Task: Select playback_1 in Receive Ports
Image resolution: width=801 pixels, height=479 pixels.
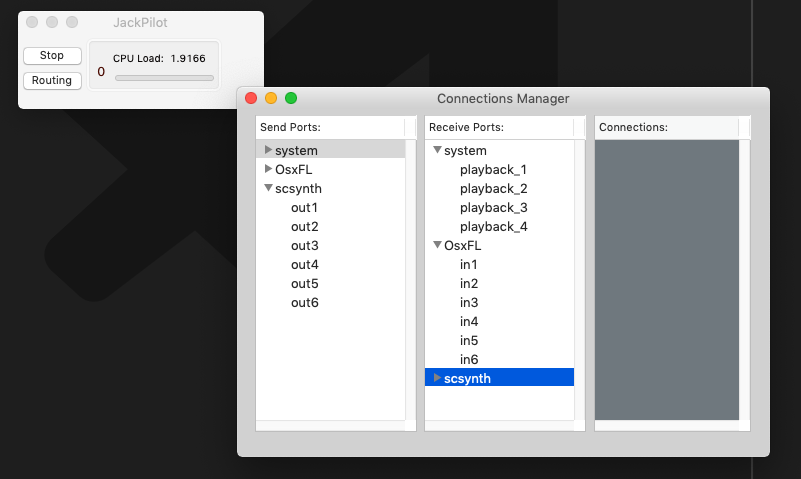Action: [x=493, y=169]
